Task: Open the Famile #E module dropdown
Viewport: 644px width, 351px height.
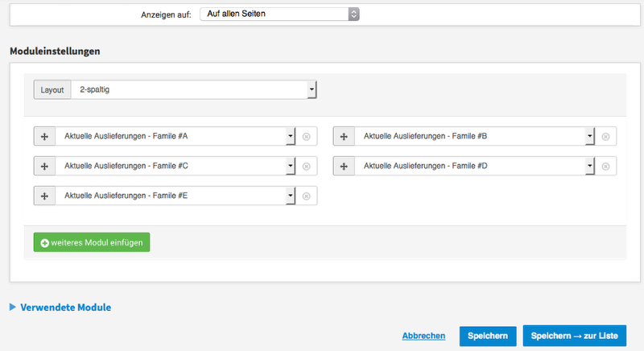Action: [x=175, y=196]
